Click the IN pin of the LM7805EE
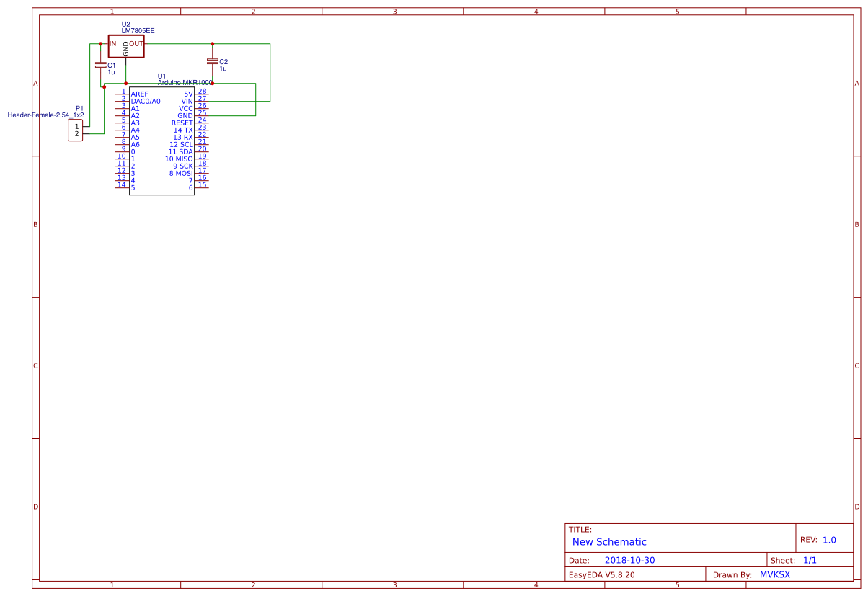 112,43
